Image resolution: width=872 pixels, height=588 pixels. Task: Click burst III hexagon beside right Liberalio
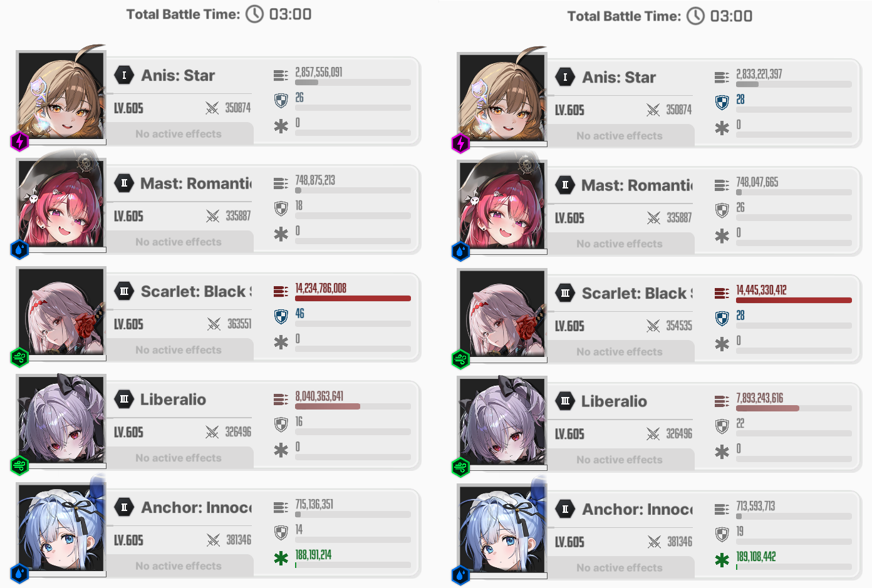click(x=565, y=401)
